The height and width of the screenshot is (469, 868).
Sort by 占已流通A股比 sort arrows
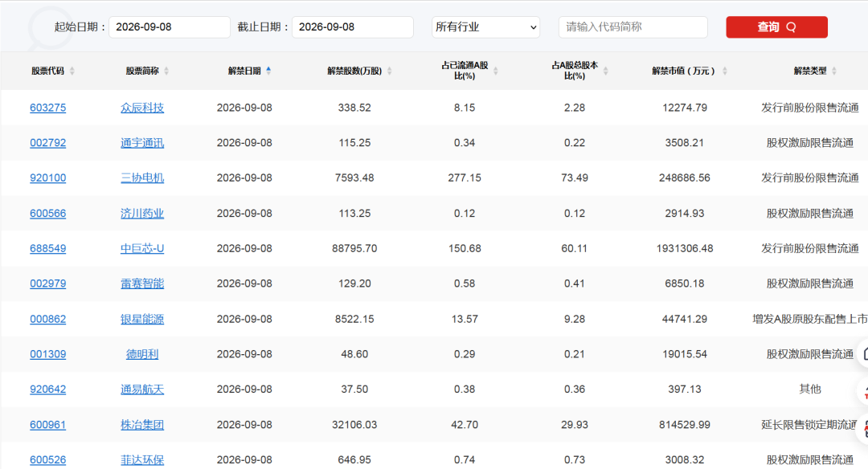coord(495,71)
